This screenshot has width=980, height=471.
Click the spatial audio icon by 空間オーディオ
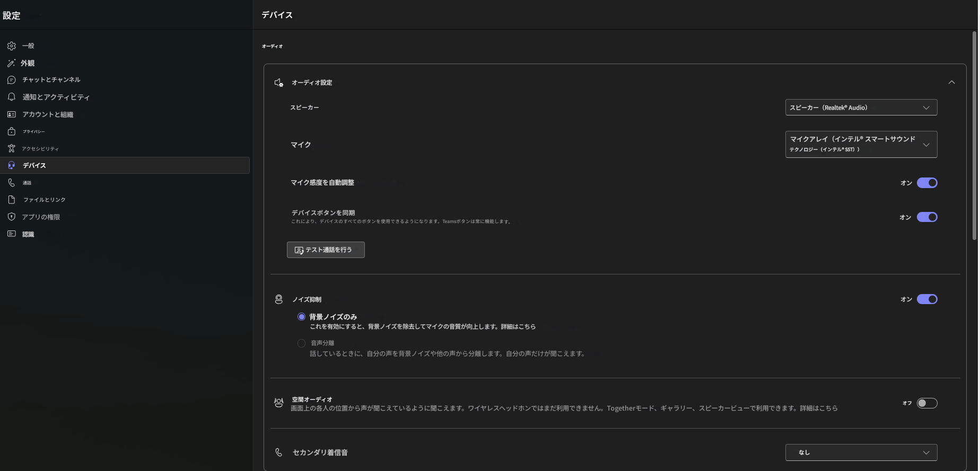[x=279, y=403]
